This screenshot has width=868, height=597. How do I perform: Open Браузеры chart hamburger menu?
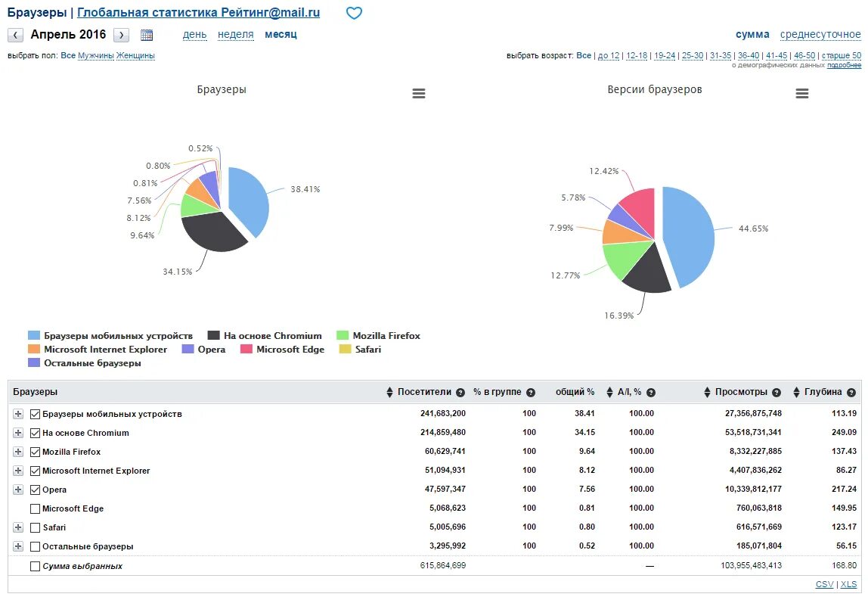419,94
